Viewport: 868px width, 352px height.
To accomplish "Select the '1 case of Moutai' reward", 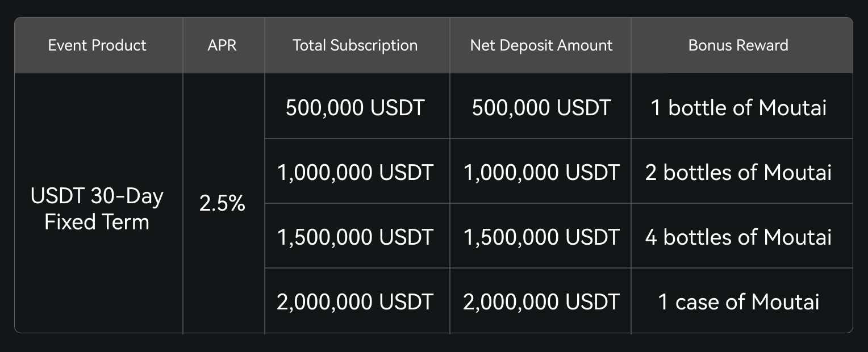I will [738, 301].
